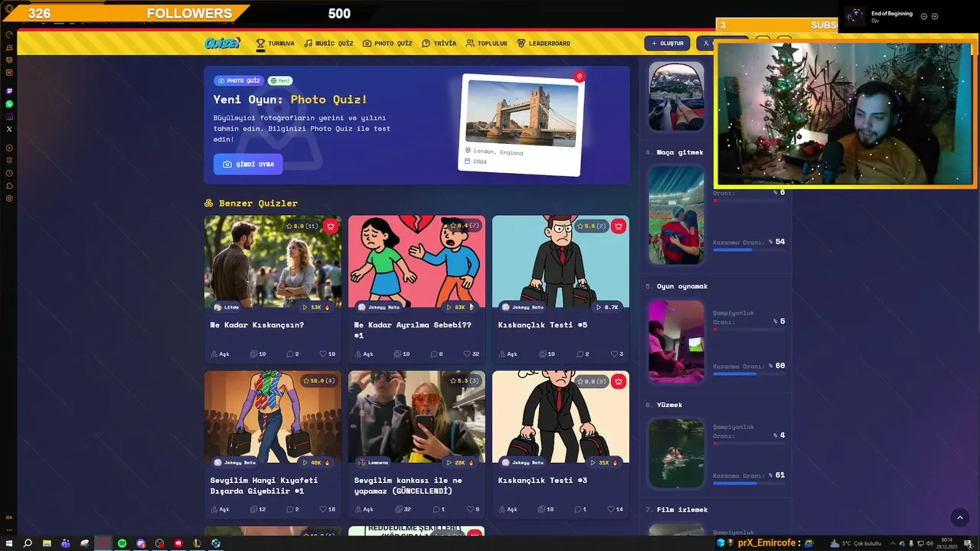The image size is (980, 551).
Task: Open the Trivia section
Action: point(439,44)
